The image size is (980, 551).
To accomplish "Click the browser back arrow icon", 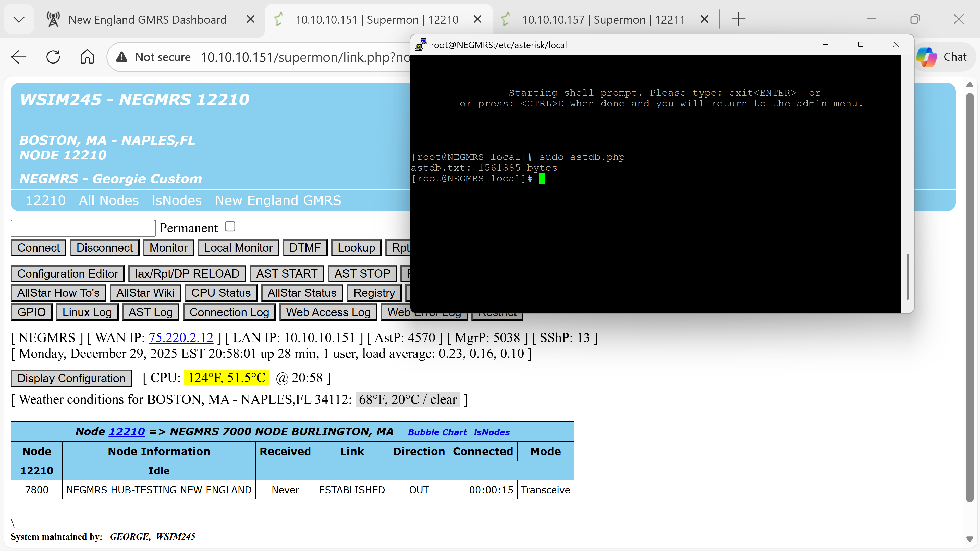I will (x=19, y=57).
